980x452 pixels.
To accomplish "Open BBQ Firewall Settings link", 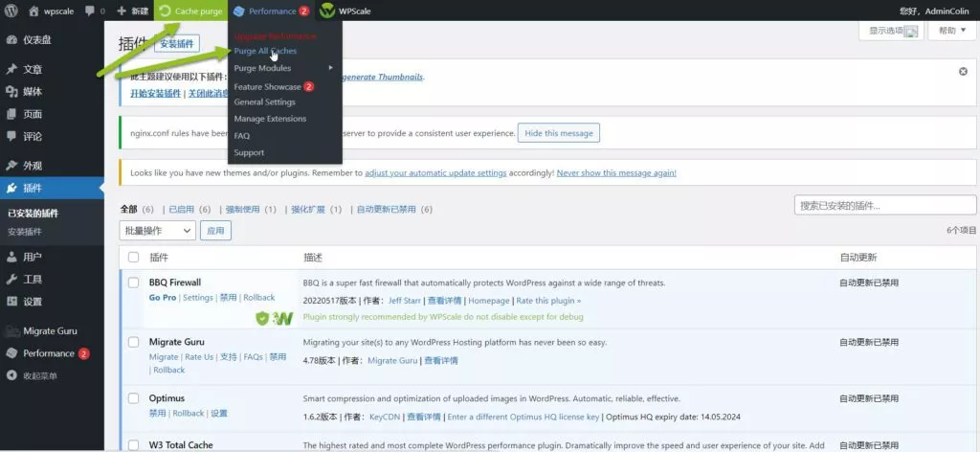I will (x=198, y=298).
